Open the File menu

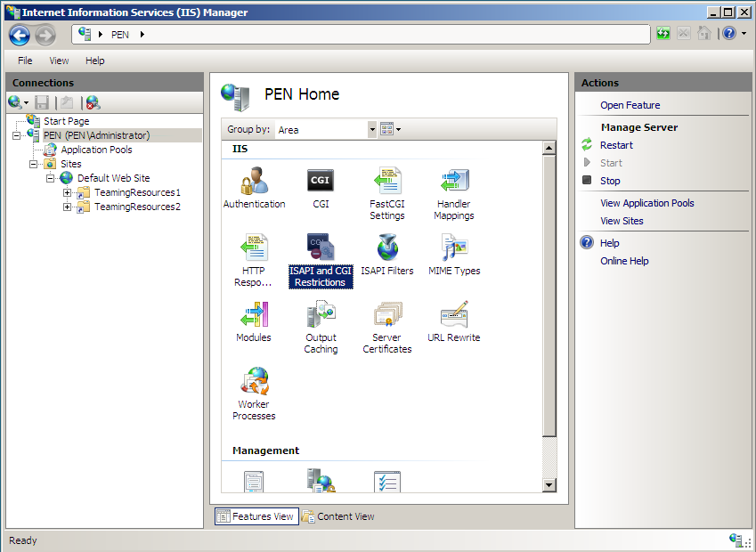[25, 61]
